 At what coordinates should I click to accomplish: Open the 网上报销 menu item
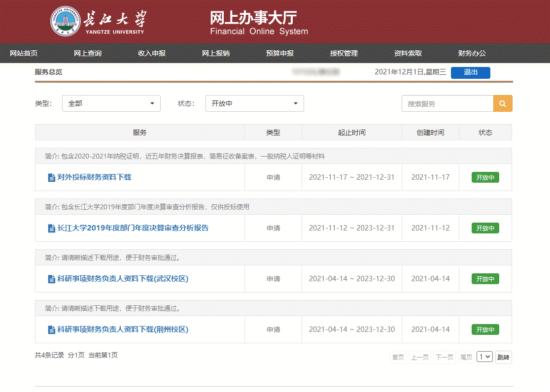[216, 53]
